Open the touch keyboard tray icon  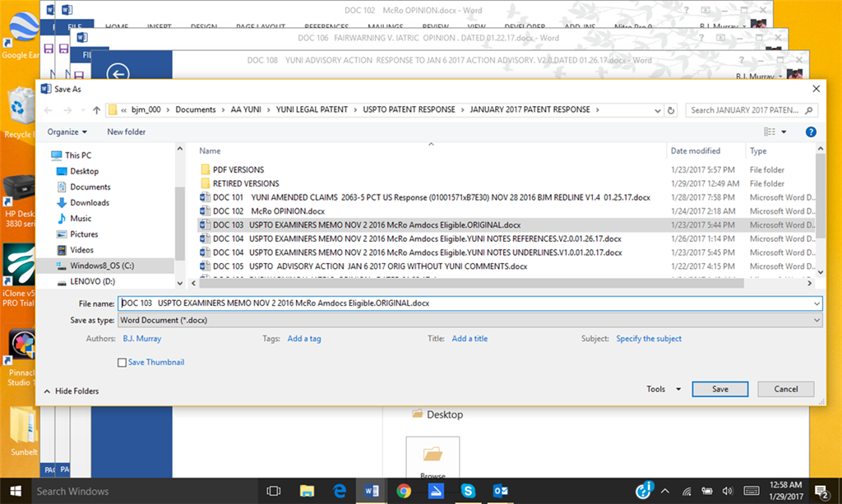(x=752, y=491)
